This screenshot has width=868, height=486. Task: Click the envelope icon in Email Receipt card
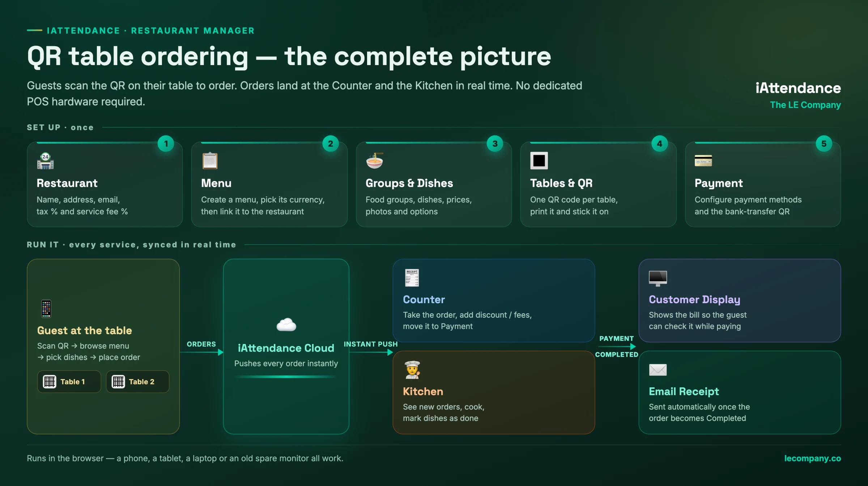(x=658, y=370)
